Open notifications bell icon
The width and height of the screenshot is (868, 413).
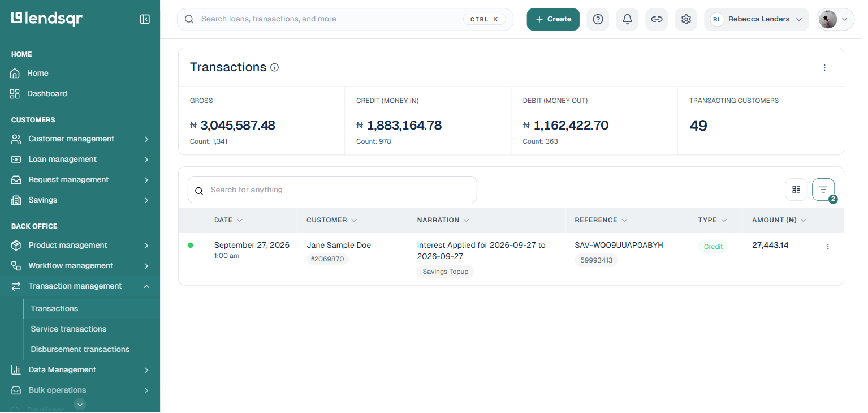627,19
